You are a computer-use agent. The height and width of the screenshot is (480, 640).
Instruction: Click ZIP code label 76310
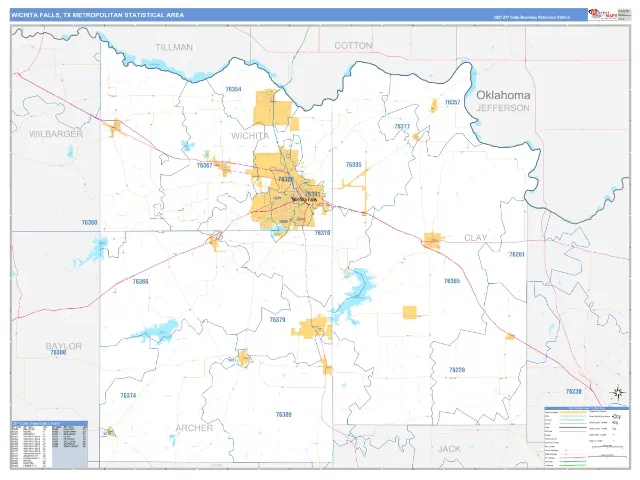point(322,233)
